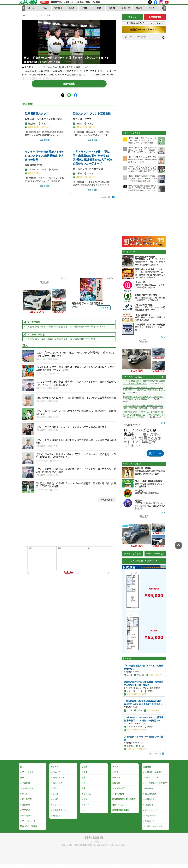
Task: Click the nav bar's left scroll arrow
Action: point(24,8)
